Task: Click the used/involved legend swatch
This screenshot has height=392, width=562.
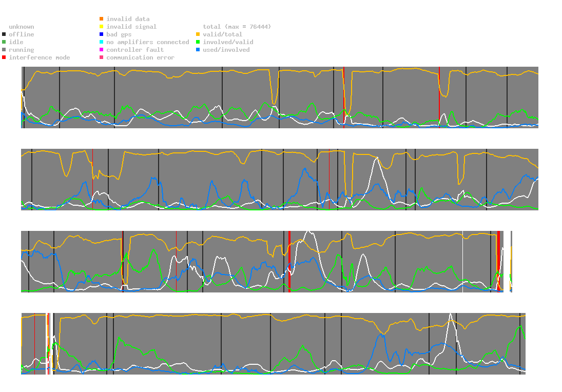Action: coord(198,50)
